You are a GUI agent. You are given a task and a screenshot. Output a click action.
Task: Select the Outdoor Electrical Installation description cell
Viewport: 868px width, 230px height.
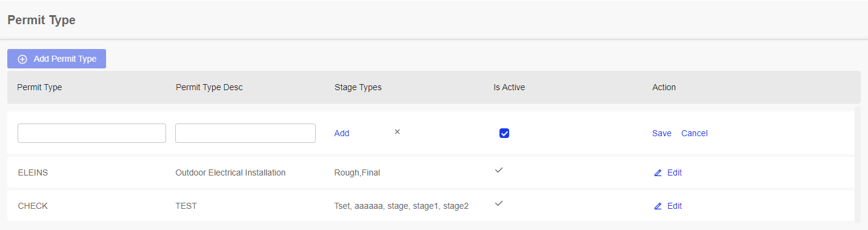pos(230,172)
